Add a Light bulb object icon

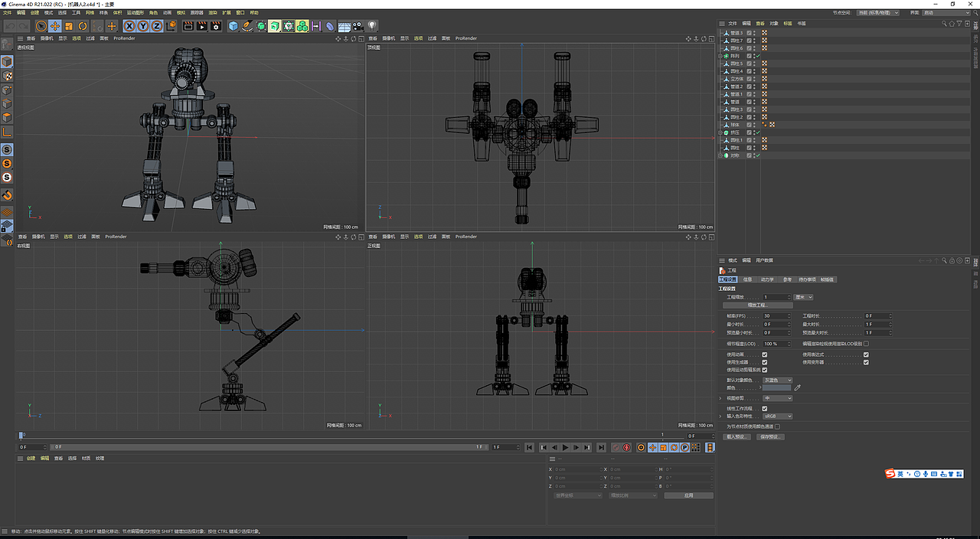click(371, 26)
